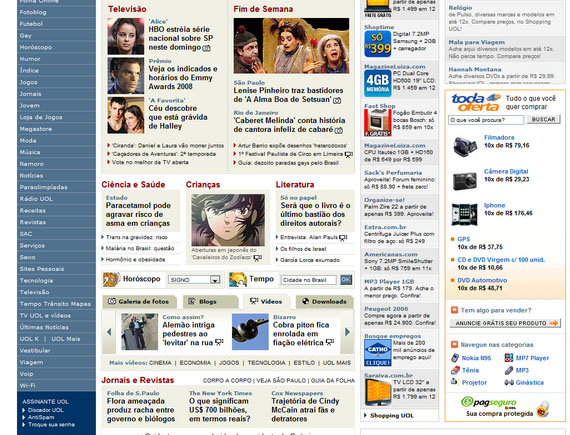The image size is (570, 435).
Task: Click the Projetor category icon
Action: click(x=454, y=382)
